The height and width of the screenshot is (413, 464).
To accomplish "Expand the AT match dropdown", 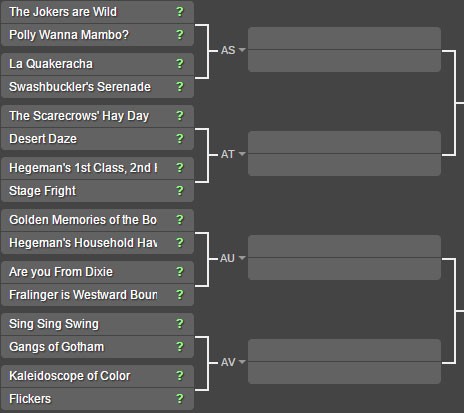I will [x=242, y=154].
